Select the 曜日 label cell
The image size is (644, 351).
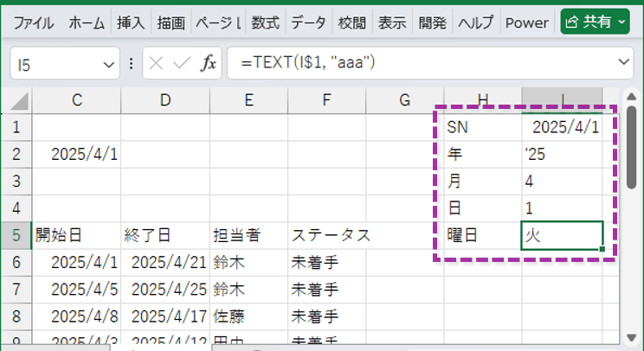click(x=483, y=235)
